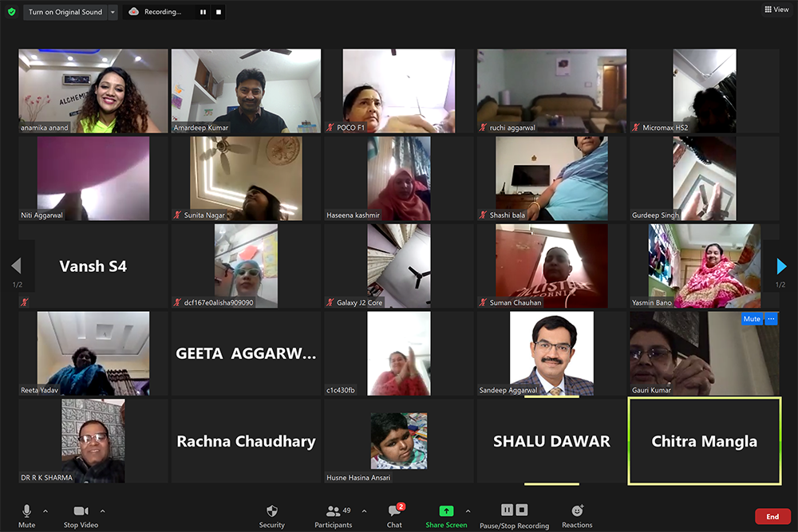Image resolution: width=798 pixels, height=532 pixels.
Task: Pause recording from the top recording indicator
Action: tap(203, 12)
